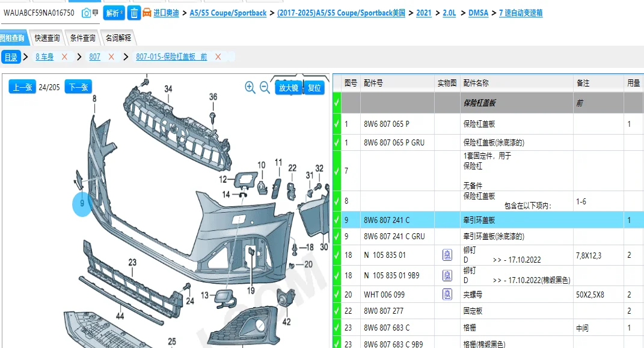Open the 进口奥迪 breadcrumb link
Screen dimensions: 644x348
tap(167, 13)
